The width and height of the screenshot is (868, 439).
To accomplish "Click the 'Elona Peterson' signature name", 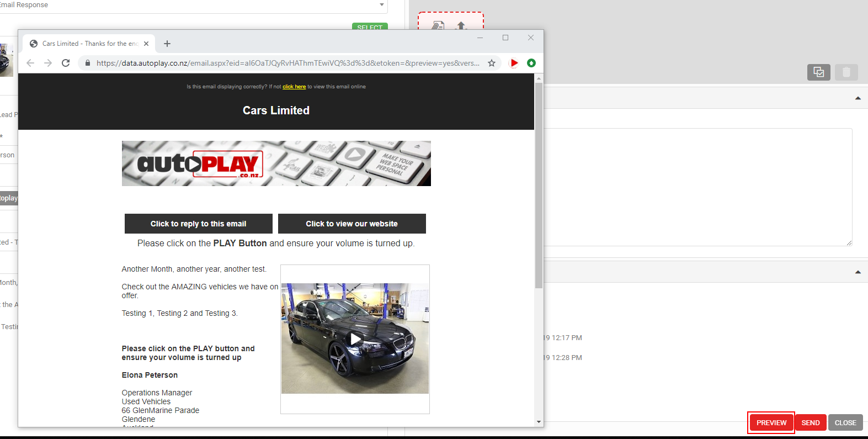I will (x=150, y=375).
